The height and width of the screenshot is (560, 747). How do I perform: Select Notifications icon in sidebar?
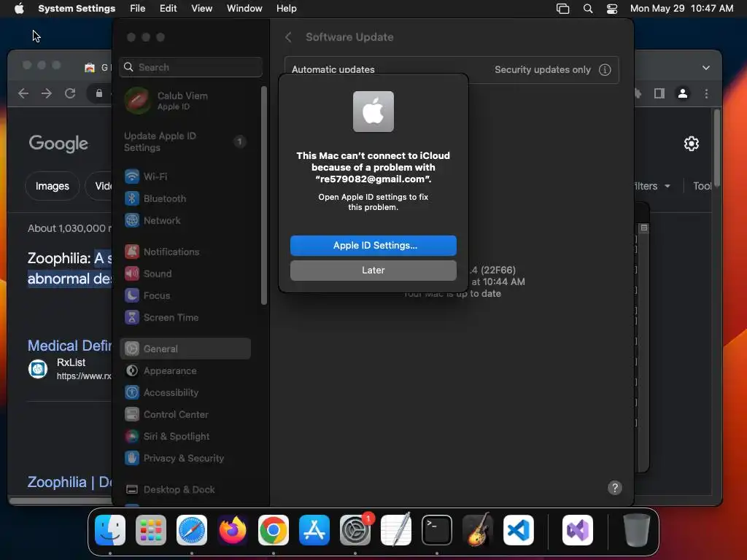pos(132,252)
